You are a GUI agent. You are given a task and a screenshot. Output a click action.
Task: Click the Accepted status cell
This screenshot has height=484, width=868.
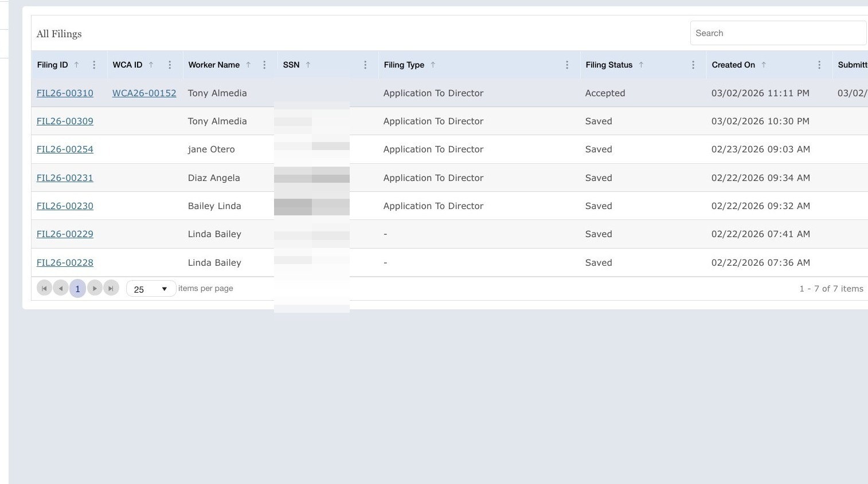tap(605, 93)
